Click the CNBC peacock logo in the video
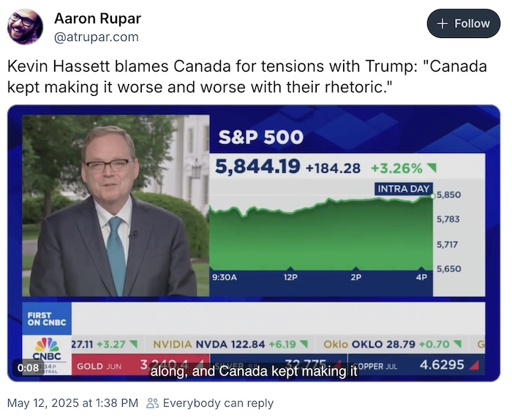512x420 pixels. point(45,346)
